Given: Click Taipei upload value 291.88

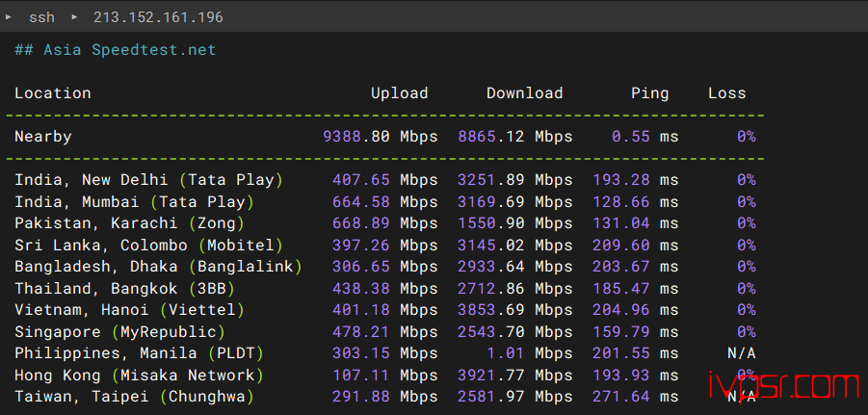Looking at the screenshot, I should 361,396.
